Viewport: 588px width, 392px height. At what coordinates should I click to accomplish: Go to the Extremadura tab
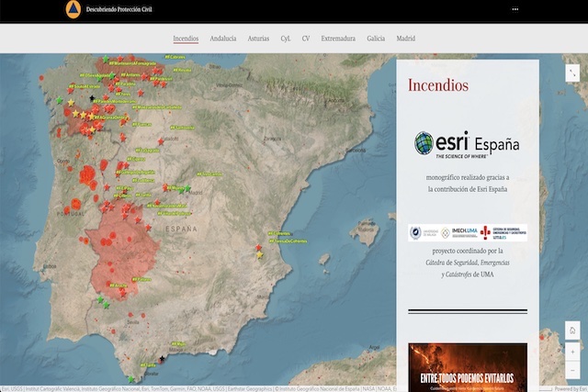coord(336,39)
